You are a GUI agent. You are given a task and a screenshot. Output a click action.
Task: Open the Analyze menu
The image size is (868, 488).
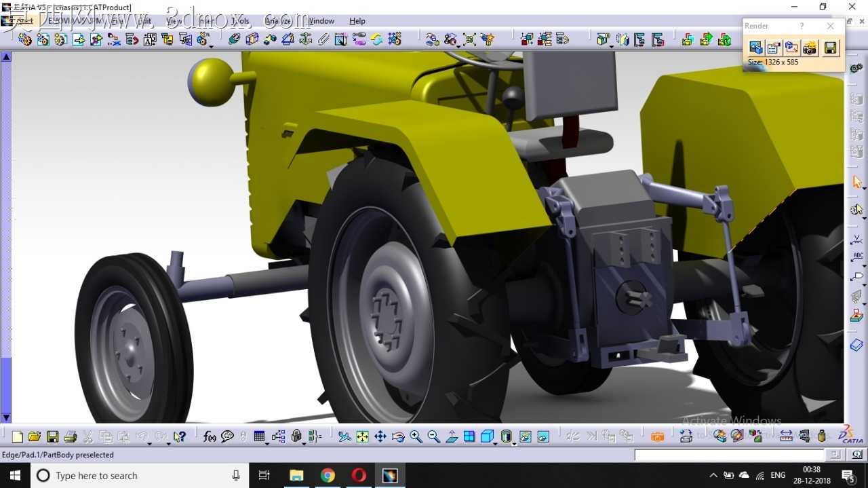pyautogui.click(x=278, y=21)
